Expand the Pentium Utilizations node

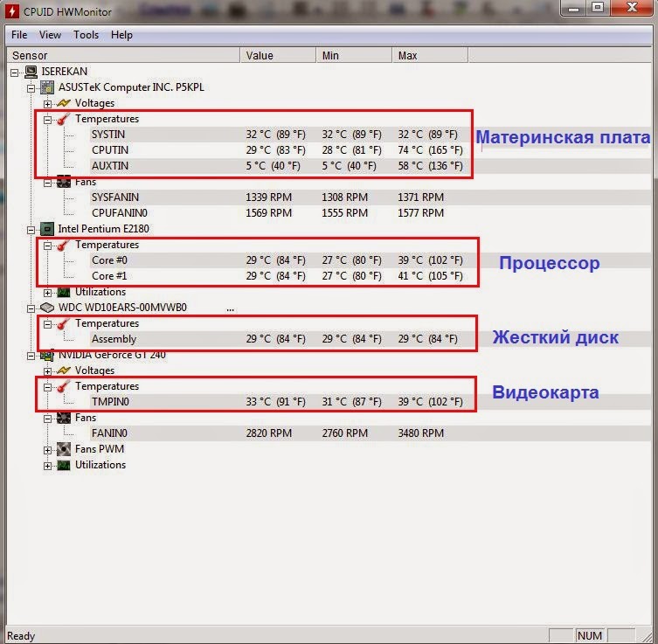47,293
